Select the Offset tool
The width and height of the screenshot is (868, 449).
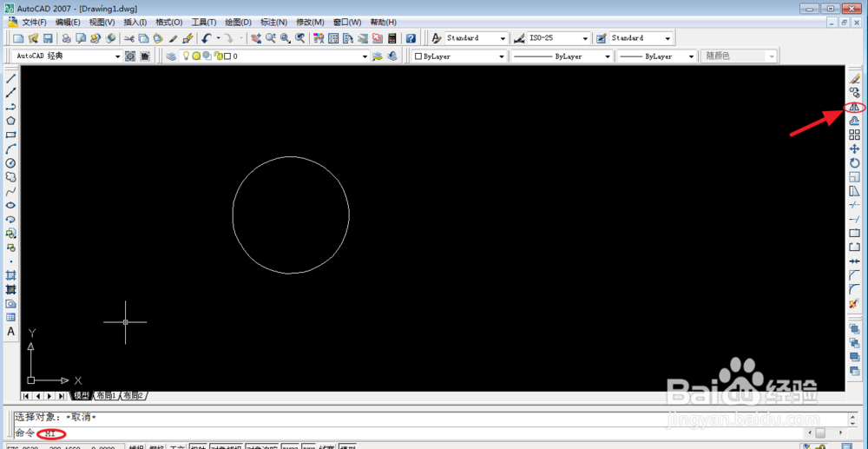coord(855,122)
